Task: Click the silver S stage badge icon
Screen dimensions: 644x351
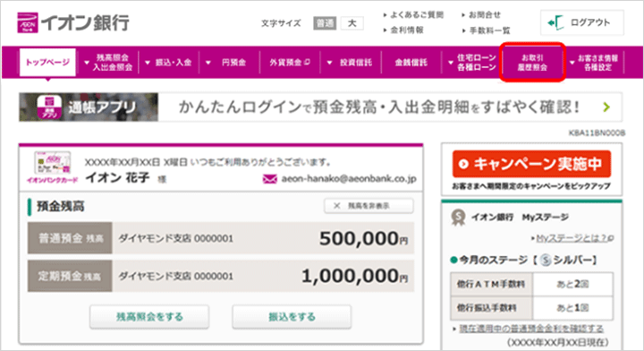Action: coord(546,261)
